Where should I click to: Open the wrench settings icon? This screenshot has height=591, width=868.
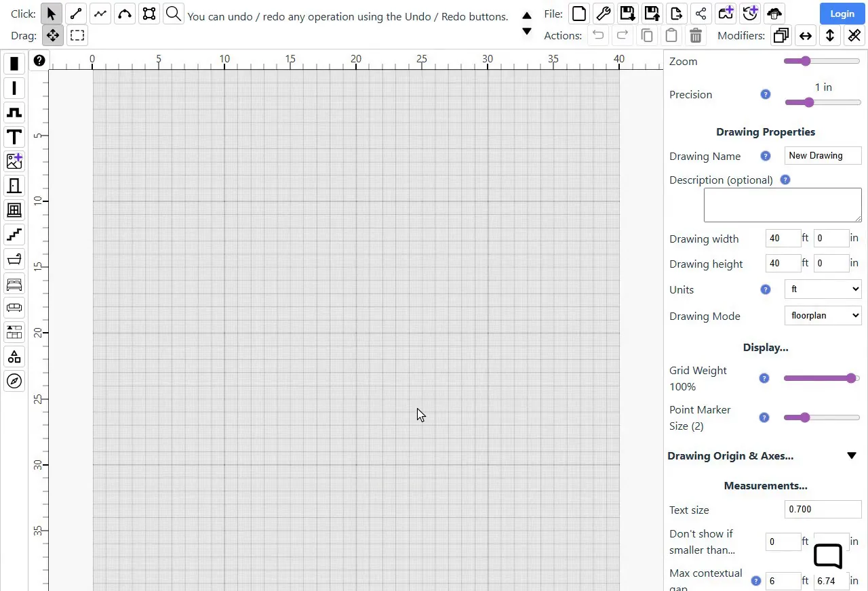click(604, 14)
